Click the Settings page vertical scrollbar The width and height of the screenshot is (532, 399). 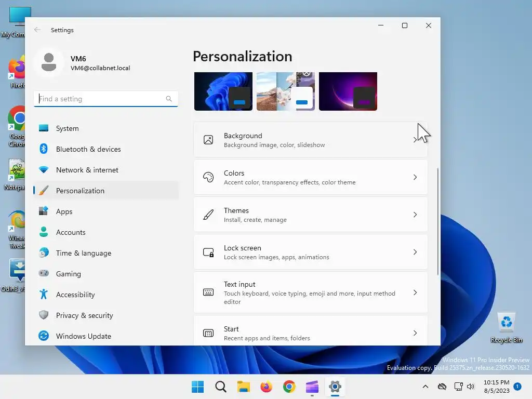pyautogui.click(x=437, y=221)
